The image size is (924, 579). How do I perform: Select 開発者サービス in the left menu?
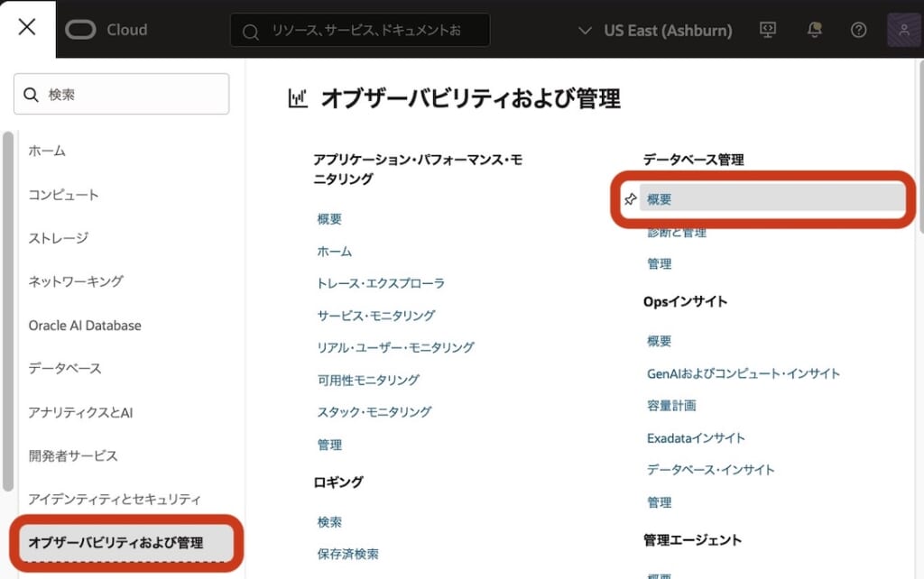(73, 456)
